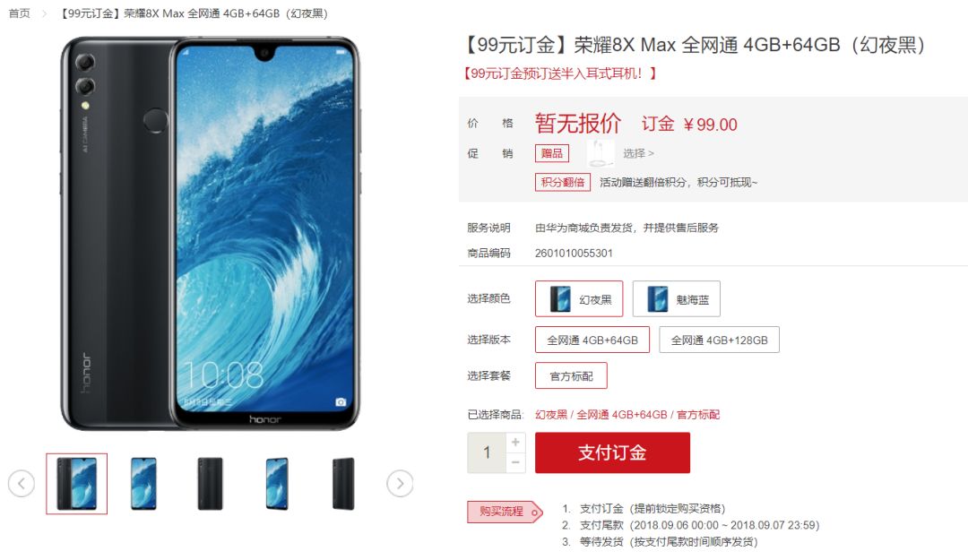Screen dimensions: 968x560
Task: Expand the gift 选择 > chooser
Action: point(638,153)
